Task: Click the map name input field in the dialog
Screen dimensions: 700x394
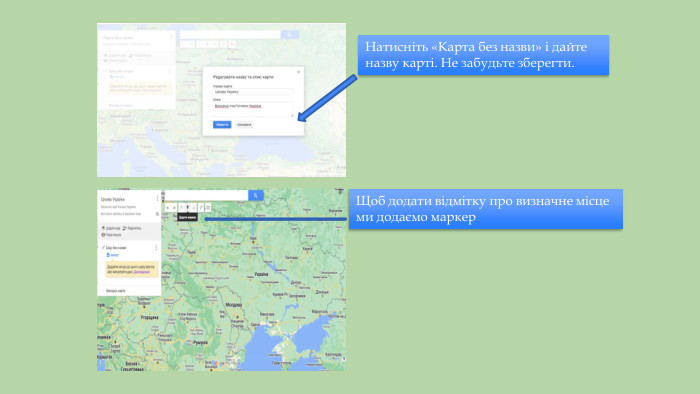Action: 253,91
